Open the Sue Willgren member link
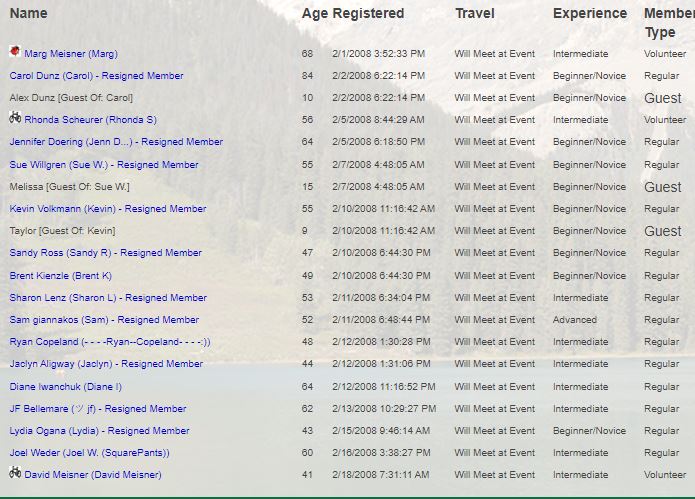The image size is (695, 499). [x=104, y=165]
